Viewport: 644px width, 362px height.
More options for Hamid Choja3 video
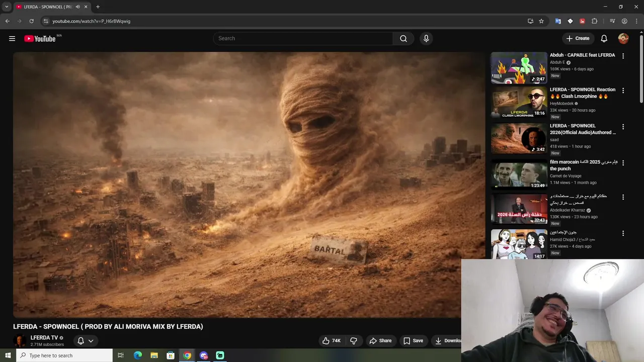(623, 233)
